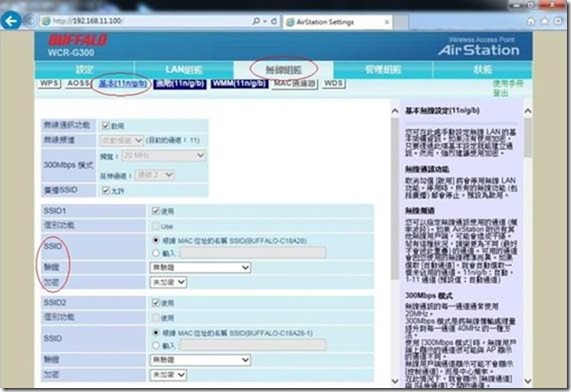571x392 pixels.
Task: Toggle the 無線通訊功能 啟用 checkbox
Action: pyautogui.click(x=106, y=126)
